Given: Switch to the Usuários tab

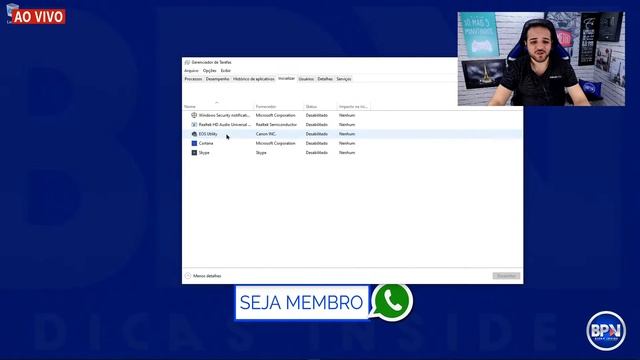Looking at the screenshot, I should point(306,79).
